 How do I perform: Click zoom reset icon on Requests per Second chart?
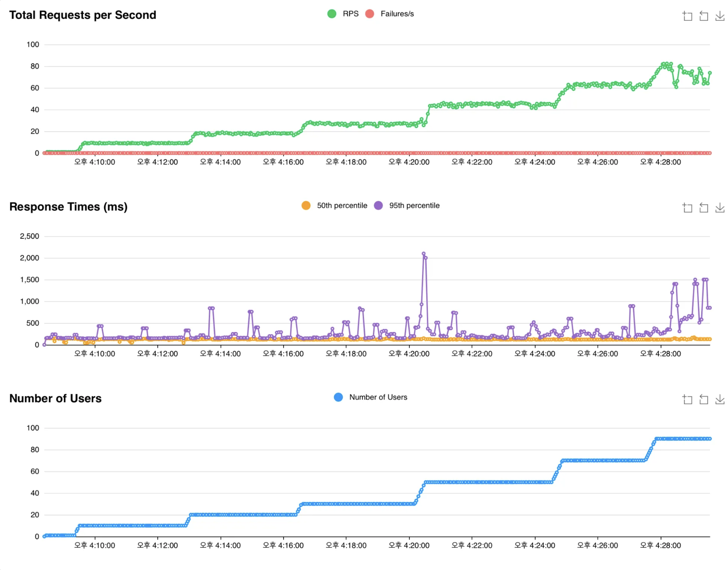(x=704, y=16)
